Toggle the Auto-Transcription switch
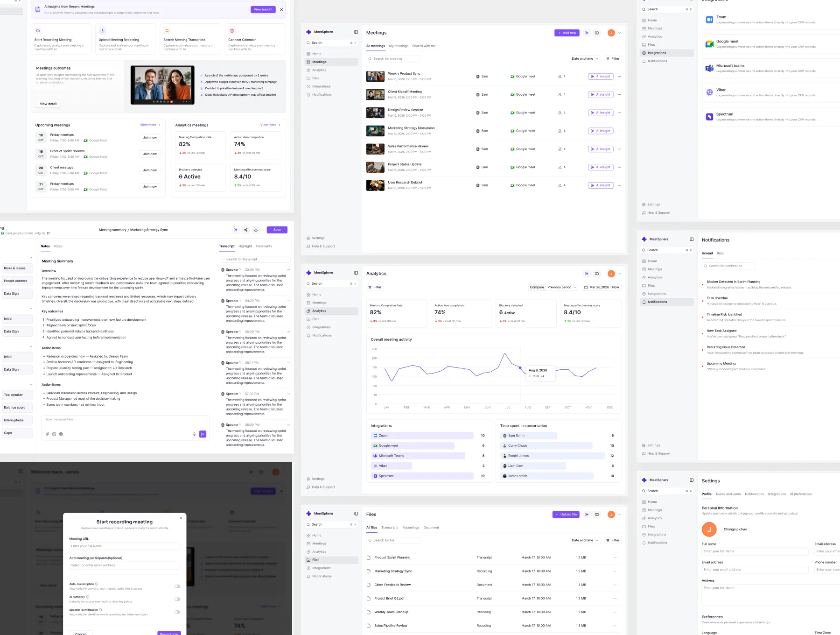840x635 pixels. tap(177, 586)
